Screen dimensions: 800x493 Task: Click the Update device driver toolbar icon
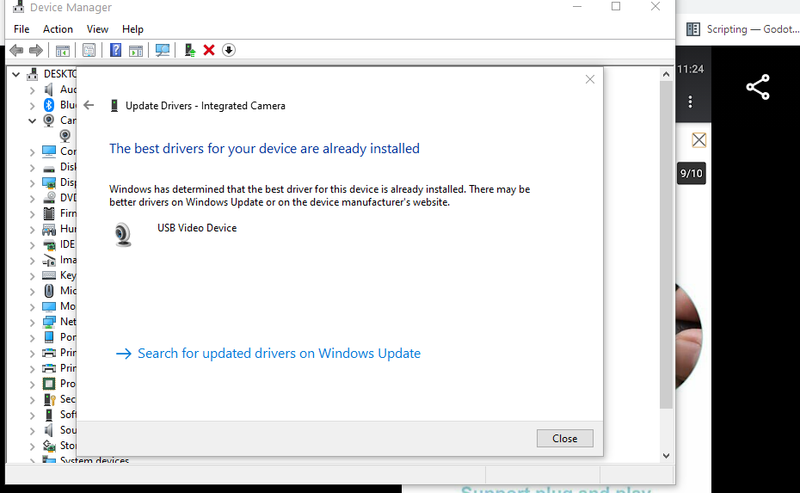(189, 50)
